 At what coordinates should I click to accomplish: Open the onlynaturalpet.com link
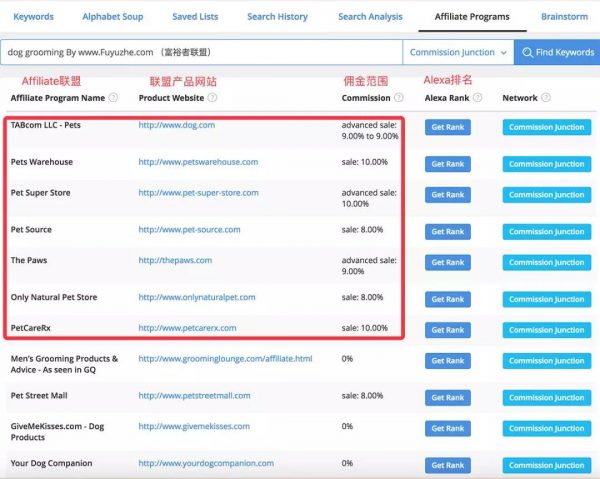tap(197, 297)
